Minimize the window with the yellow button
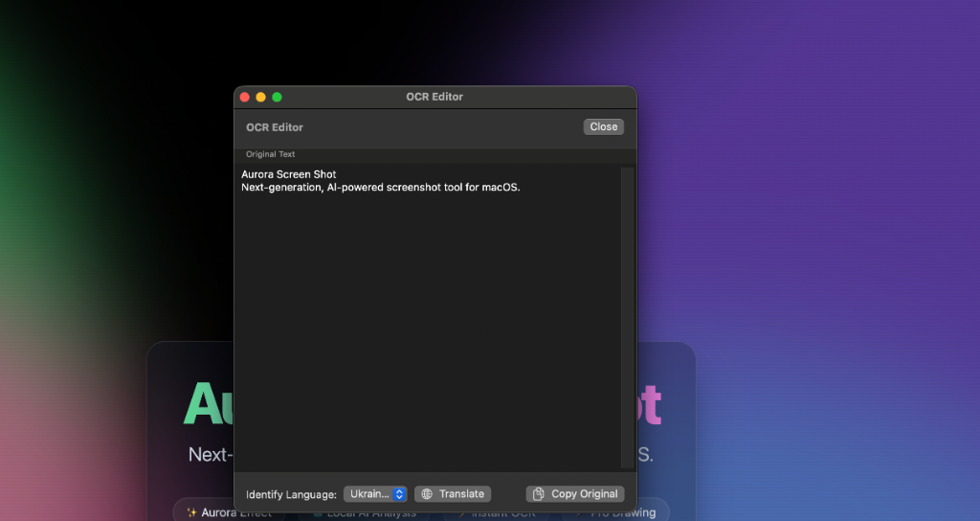 (260, 97)
